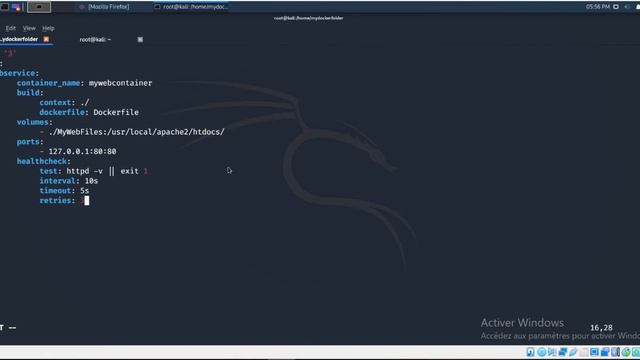The image size is (640, 360).
Task: Click VirtualBox shared folders status icon
Action: 584,352
